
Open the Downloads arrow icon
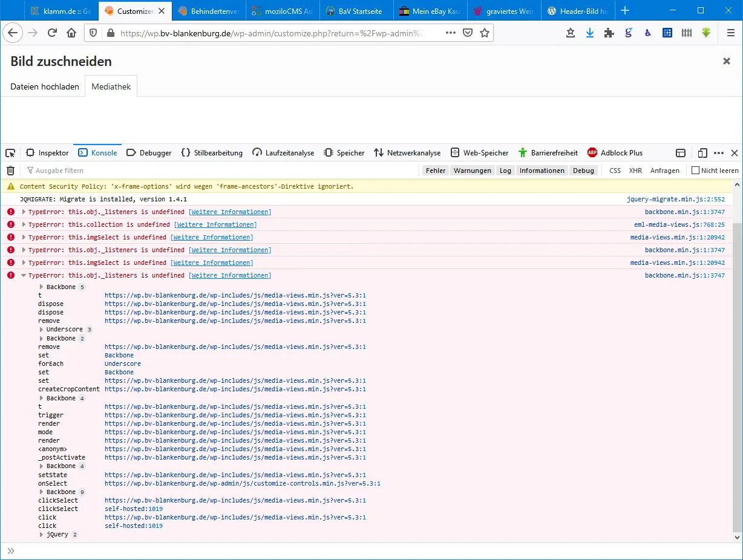pos(590,33)
